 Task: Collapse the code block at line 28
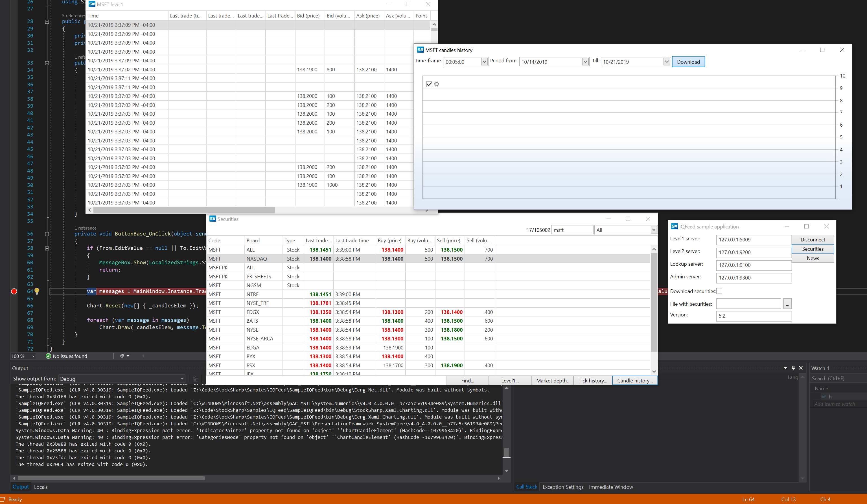pos(47,21)
